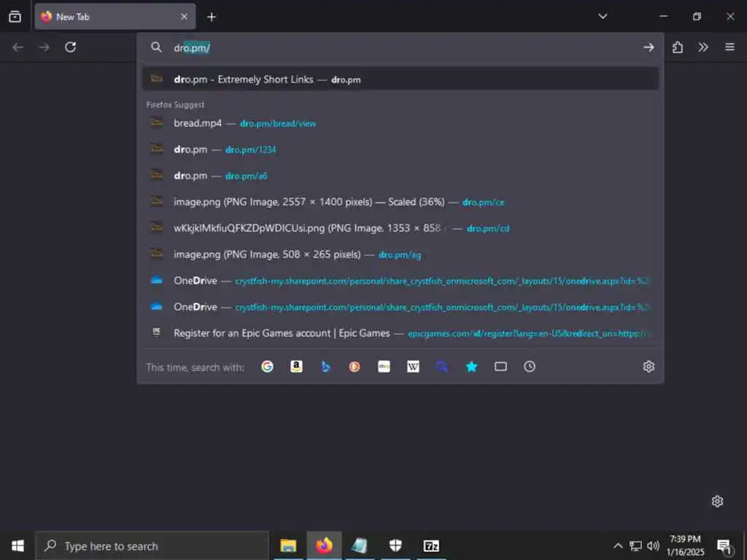Image resolution: width=747 pixels, height=560 pixels.
Task: Go back one page
Action: 18,47
